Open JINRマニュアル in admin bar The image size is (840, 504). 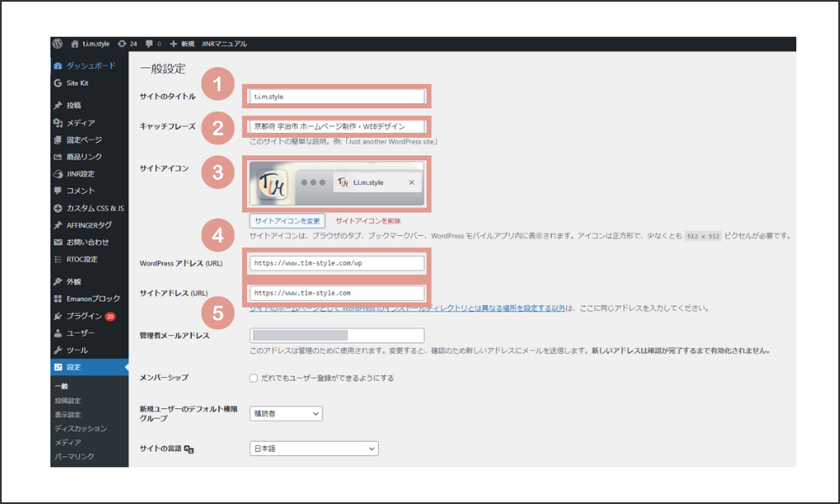point(224,44)
